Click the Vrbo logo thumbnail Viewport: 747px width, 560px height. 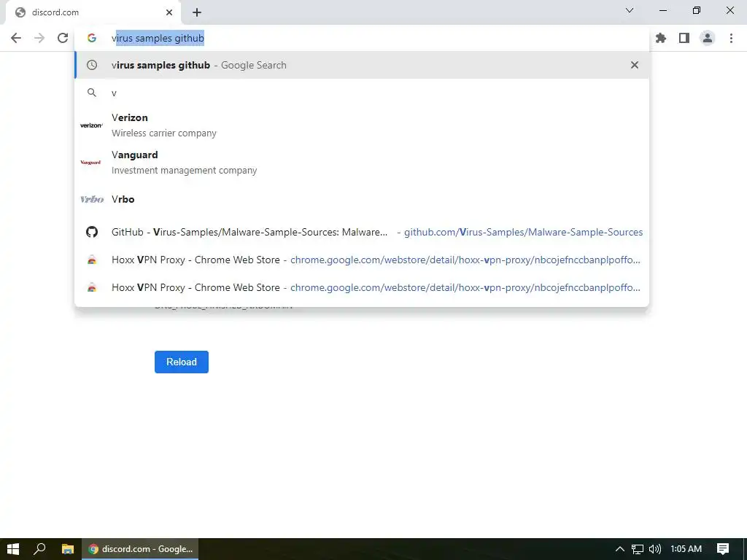click(92, 200)
